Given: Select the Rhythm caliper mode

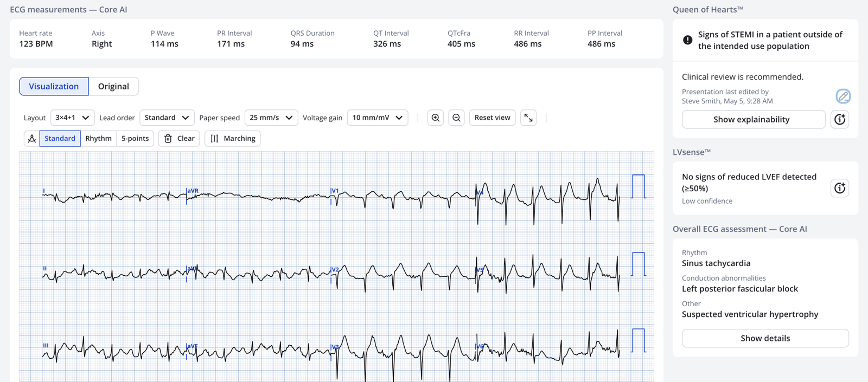Looking at the screenshot, I should (98, 139).
